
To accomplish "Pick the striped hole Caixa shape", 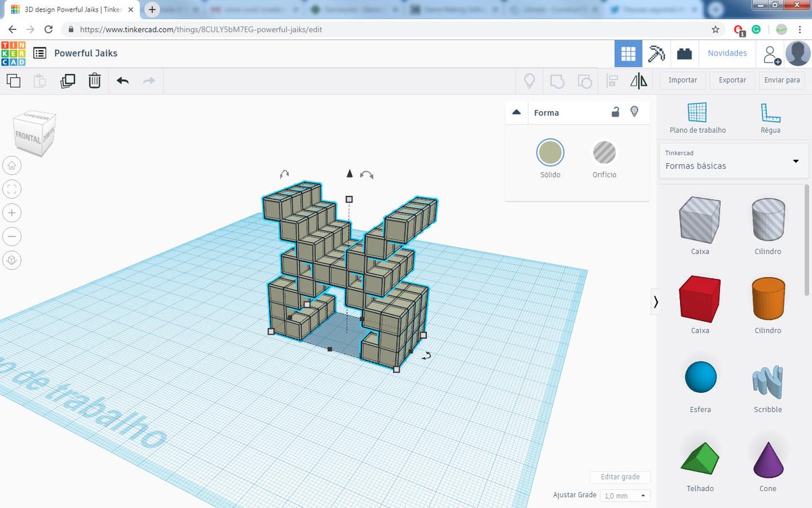I will point(700,220).
